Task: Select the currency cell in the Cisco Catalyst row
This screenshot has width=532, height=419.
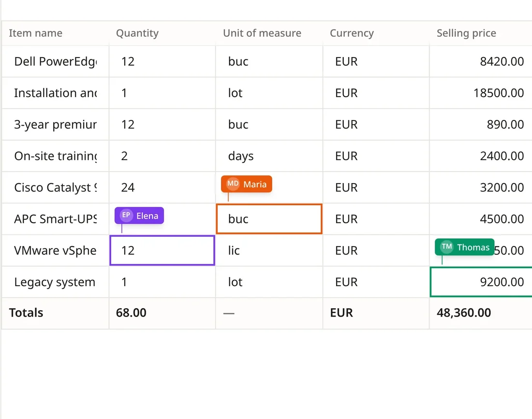Action: pyautogui.click(x=376, y=188)
